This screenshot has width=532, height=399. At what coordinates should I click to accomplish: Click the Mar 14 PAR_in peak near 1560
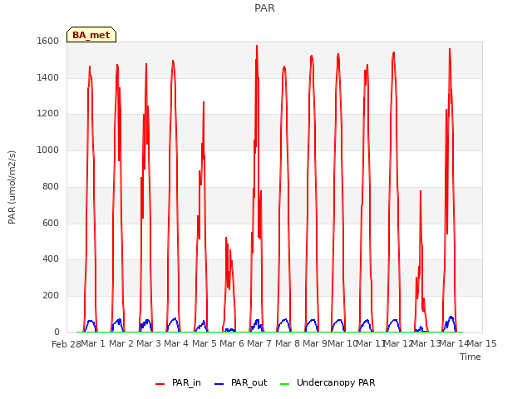[450, 50]
